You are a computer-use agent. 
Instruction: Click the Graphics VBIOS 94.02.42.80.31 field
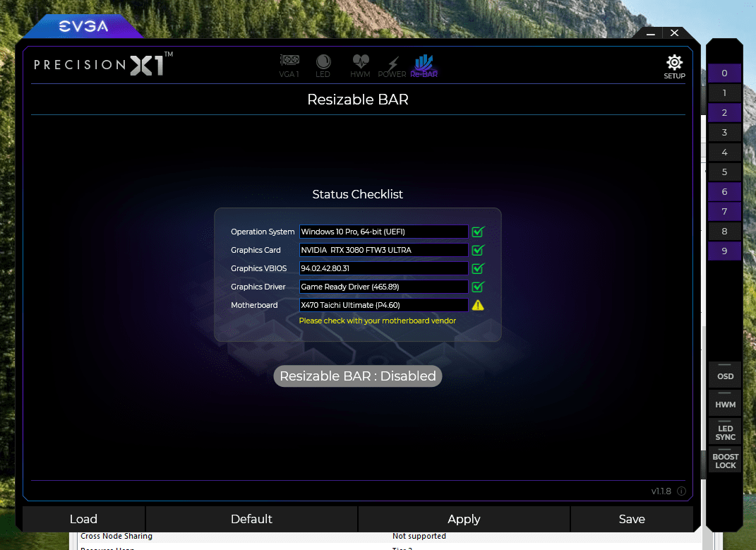(x=383, y=268)
